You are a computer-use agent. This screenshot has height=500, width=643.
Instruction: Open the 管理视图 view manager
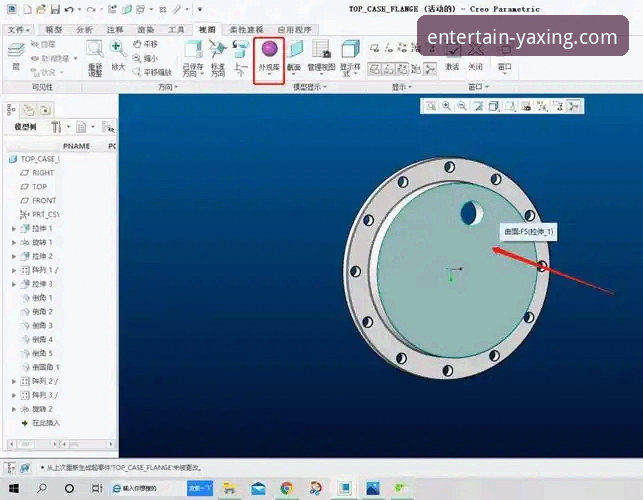point(321,50)
